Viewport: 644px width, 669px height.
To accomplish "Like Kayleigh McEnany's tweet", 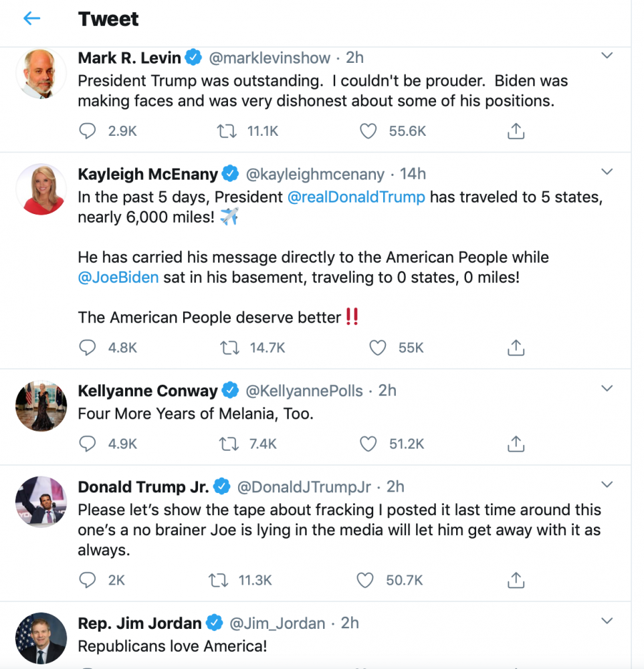I will (x=378, y=348).
